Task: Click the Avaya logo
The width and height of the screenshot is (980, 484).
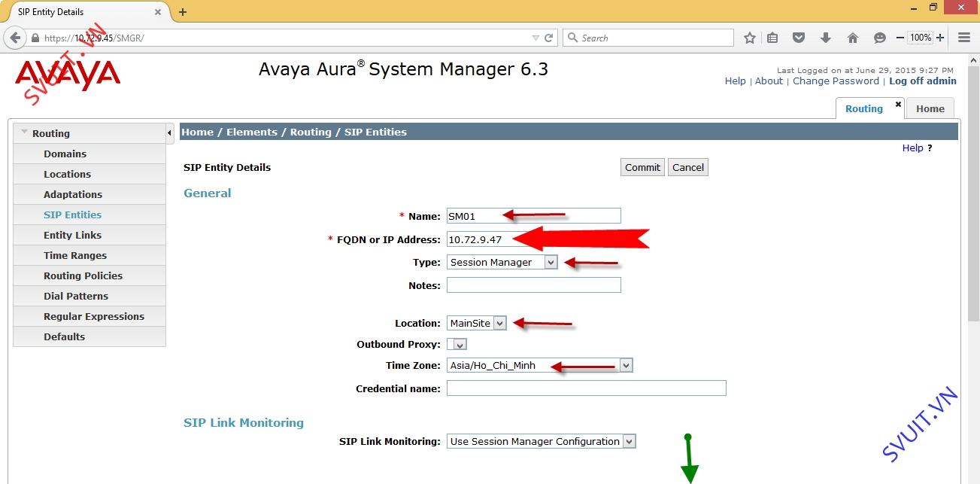Action: click(68, 75)
